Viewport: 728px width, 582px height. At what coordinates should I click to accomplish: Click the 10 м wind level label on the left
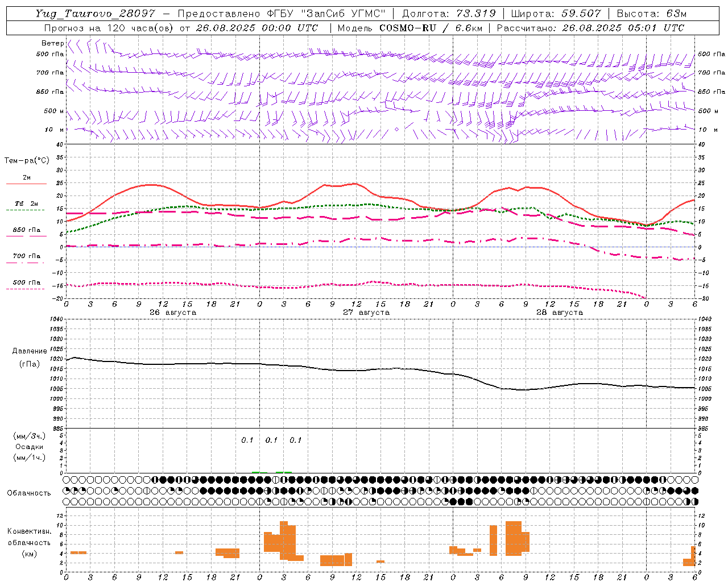[54, 130]
